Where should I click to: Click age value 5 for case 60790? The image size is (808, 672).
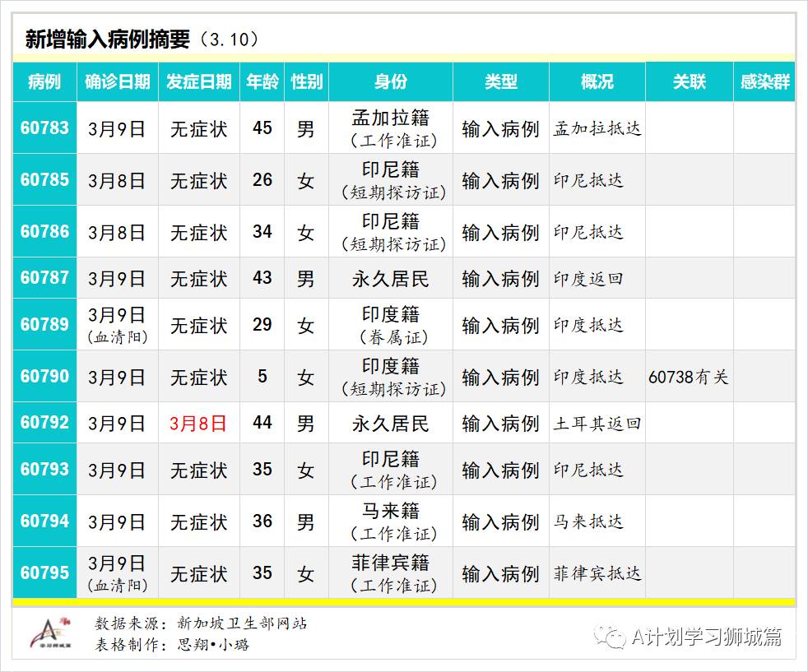click(x=262, y=376)
